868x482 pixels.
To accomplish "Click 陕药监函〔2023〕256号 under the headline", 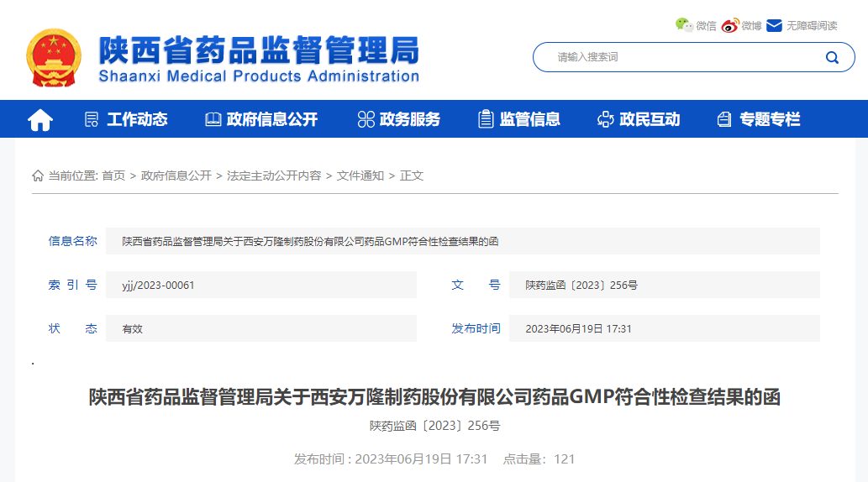I will pos(434,426).
